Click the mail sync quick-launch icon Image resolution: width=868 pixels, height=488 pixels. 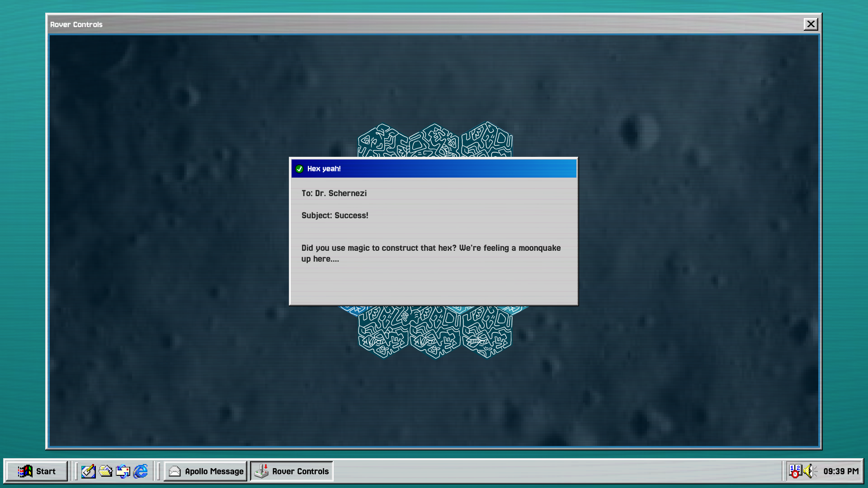click(123, 471)
